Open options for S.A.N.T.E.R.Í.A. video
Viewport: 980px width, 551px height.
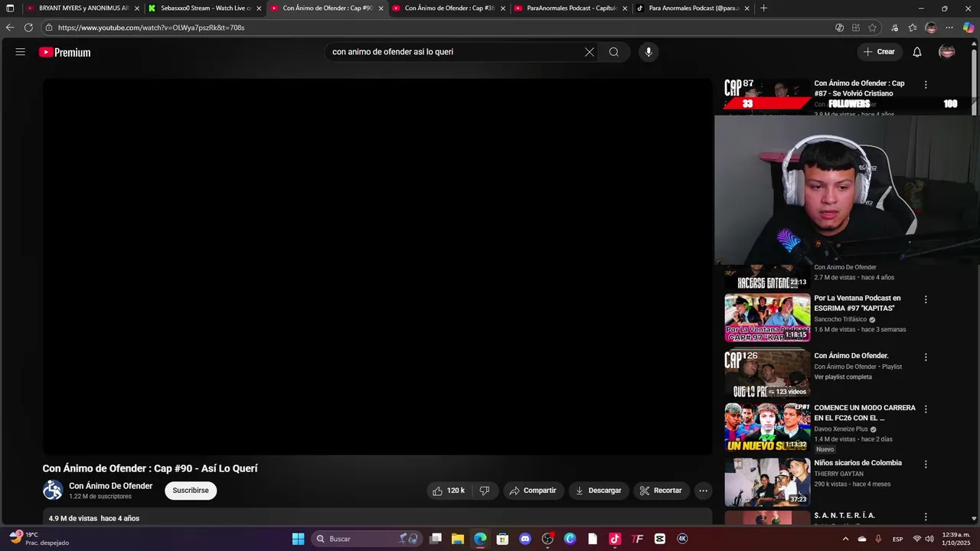926,517
